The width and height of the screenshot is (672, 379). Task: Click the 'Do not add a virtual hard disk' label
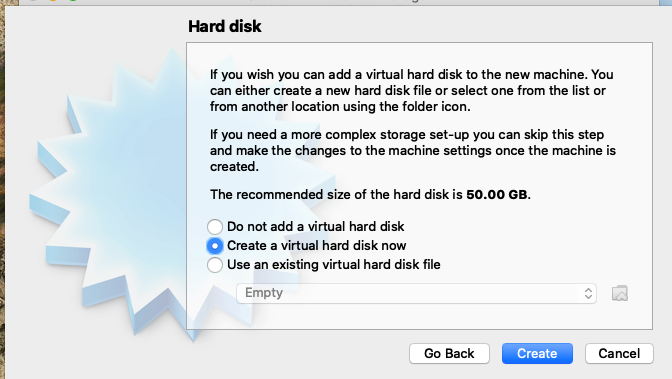coord(315,226)
